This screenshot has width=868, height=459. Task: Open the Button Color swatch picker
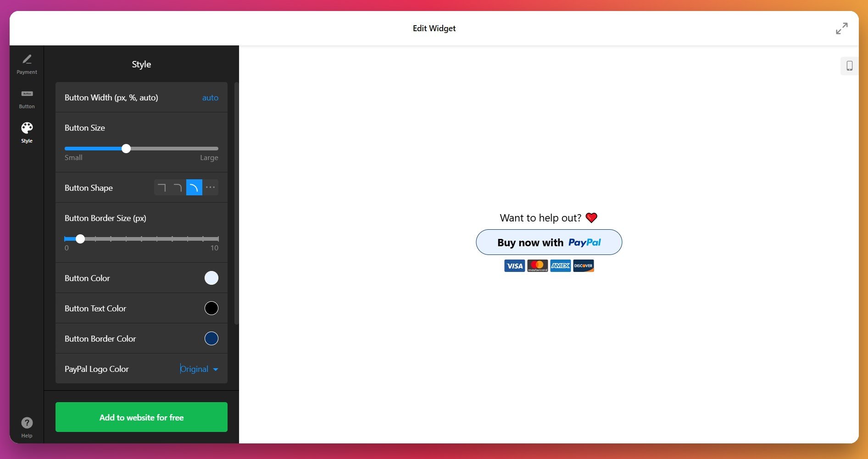pyautogui.click(x=211, y=278)
